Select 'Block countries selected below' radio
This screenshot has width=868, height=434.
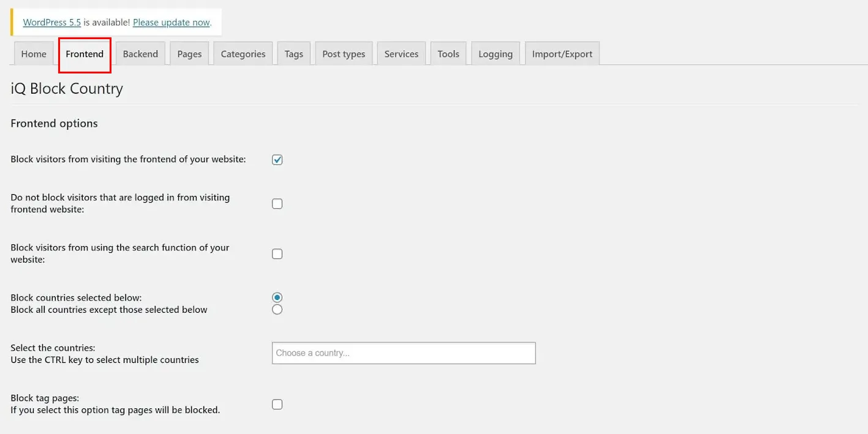click(277, 297)
